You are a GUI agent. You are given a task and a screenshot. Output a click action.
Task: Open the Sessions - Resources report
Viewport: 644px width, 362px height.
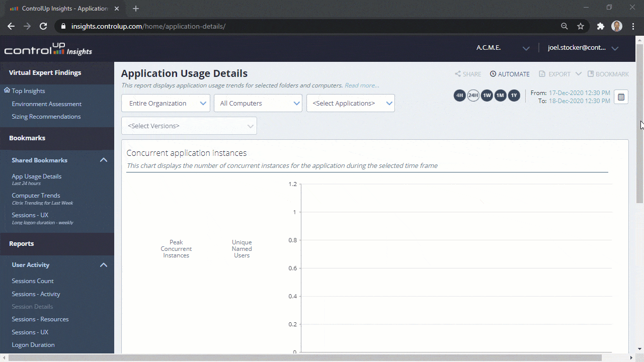40,319
